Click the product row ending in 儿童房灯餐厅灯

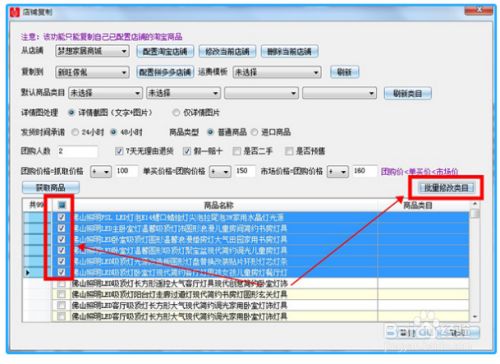coord(246,272)
